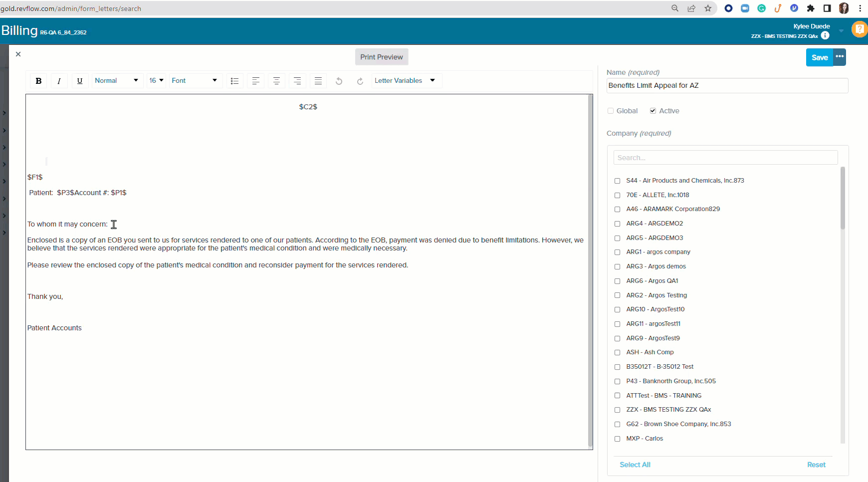Click the browser share icon
868x482 pixels.
click(691, 8)
